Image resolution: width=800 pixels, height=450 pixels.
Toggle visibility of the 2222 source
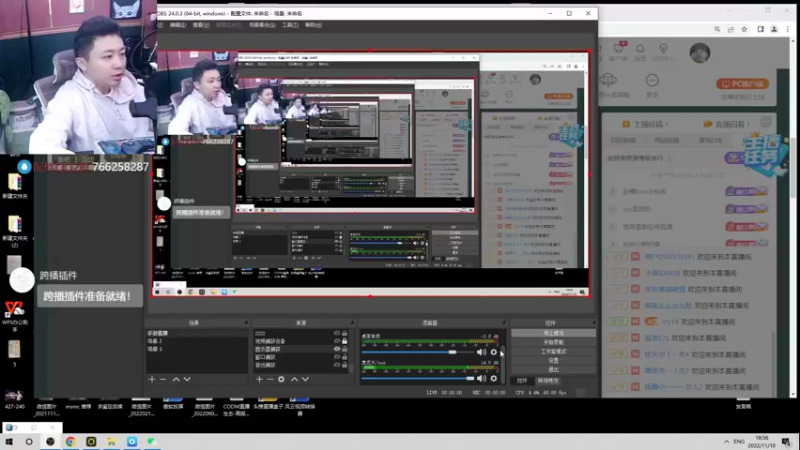tap(337, 333)
